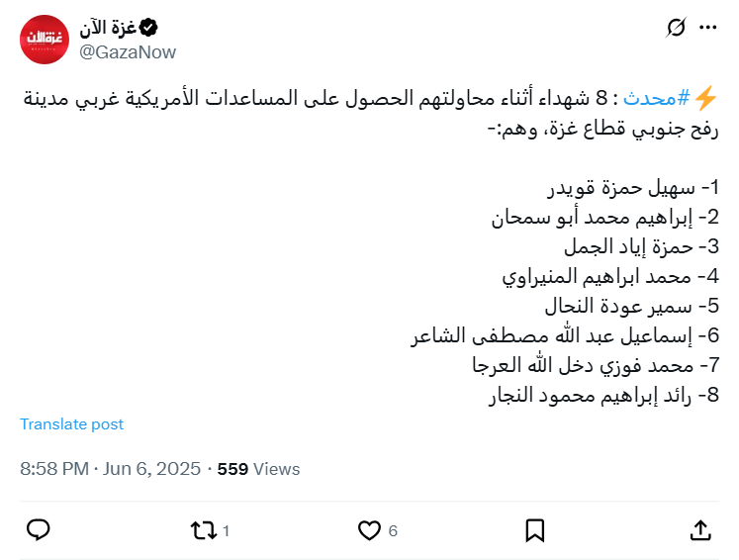Viewport: 739px width, 560px height.
Task: Click the Translate post link
Action: 72,423
